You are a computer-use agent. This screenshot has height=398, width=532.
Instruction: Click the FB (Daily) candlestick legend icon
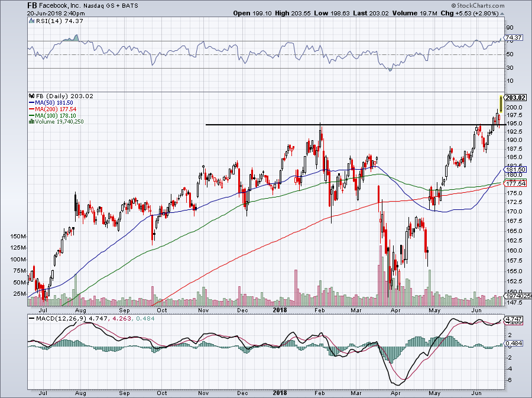click(32, 96)
